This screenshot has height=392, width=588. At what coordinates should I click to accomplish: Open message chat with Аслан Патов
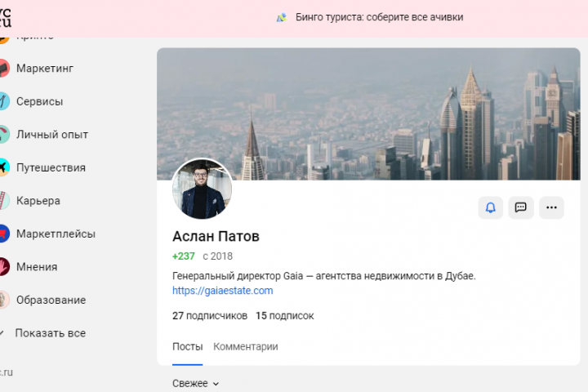[521, 207]
